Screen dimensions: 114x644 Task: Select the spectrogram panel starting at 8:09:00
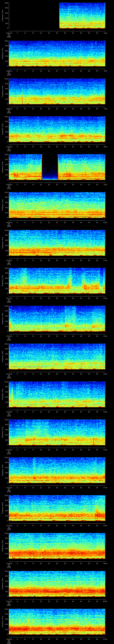coord(57,205)
